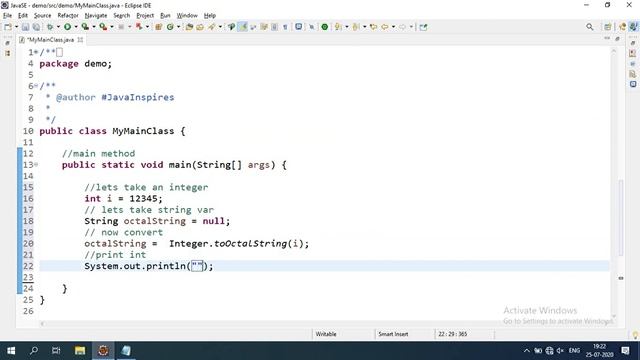Open the Navigate menu

pyautogui.click(x=96, y=16)
